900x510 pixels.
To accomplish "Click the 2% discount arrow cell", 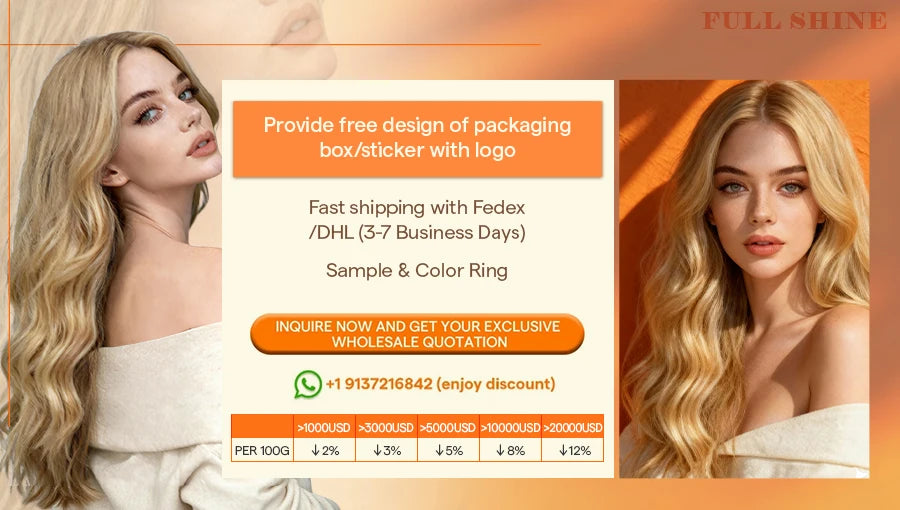I will (324, 450).
